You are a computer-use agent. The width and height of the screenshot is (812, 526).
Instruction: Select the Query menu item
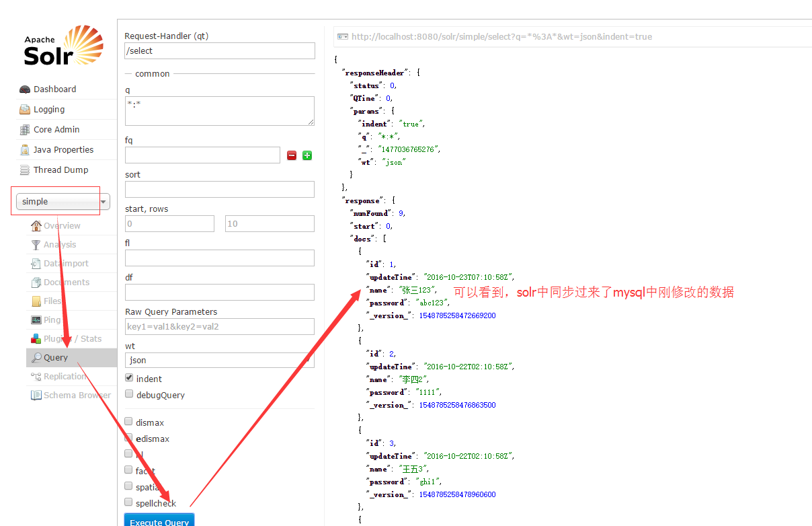click(x=71, y=357)
